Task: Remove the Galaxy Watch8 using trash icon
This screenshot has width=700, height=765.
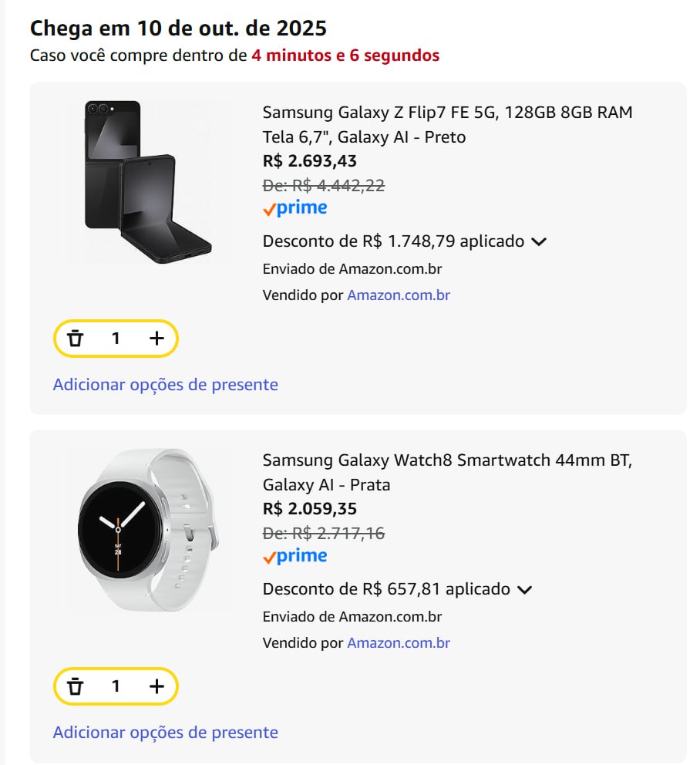Action: tap(75, 686)
